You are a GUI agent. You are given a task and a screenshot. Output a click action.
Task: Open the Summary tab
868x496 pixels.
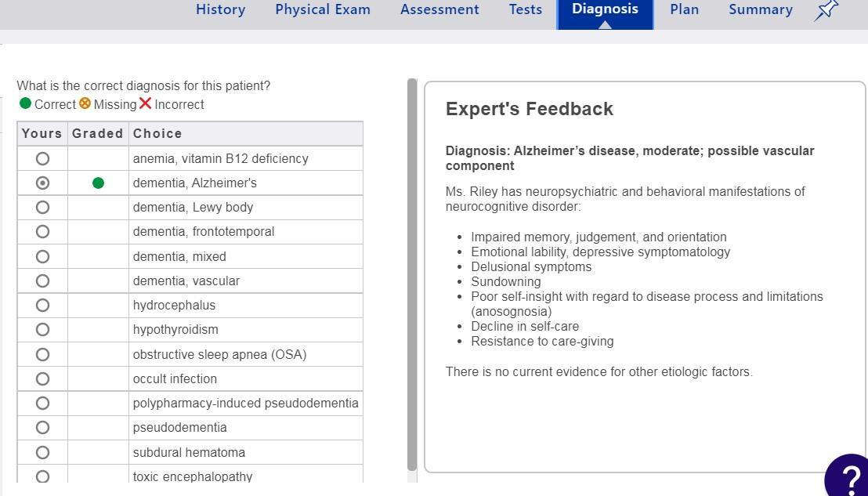[760, 10]
